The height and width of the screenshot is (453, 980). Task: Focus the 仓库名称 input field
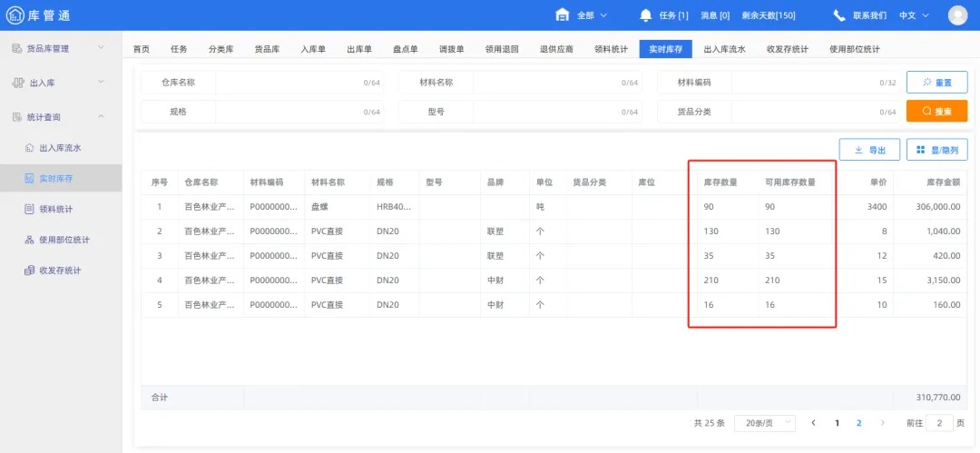pyautogui.click(x=299, y=83)
